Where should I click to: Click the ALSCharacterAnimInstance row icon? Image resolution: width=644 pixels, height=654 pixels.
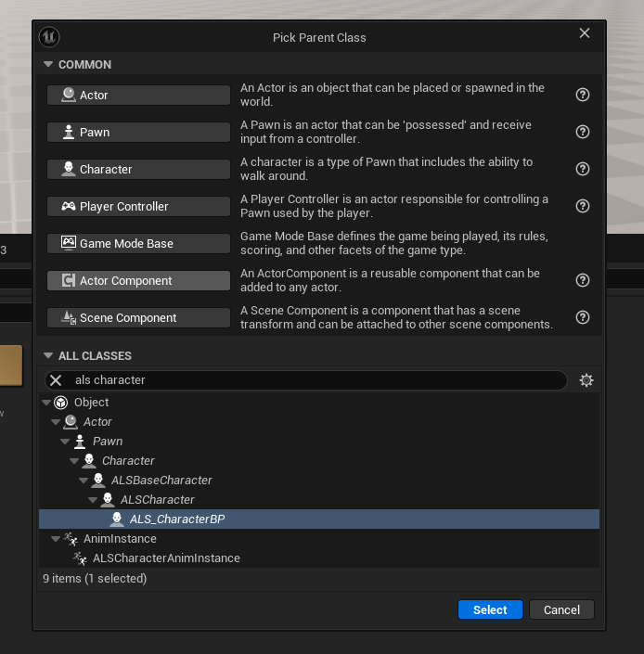pos(80,558)
